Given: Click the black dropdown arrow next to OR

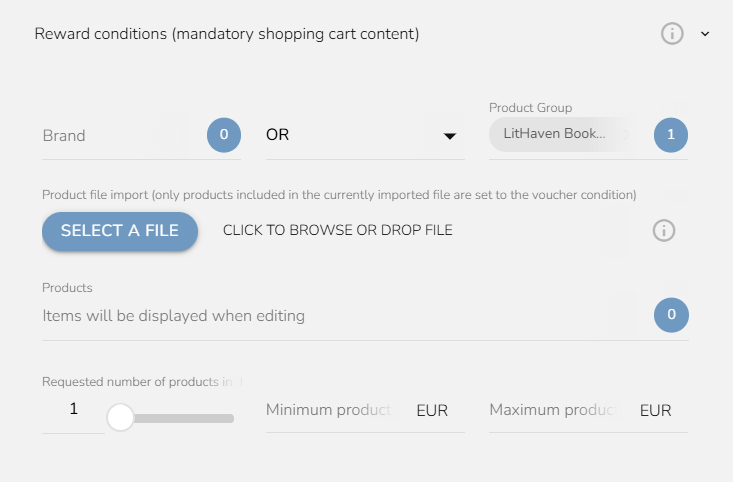Looking at the screenshot, I should [x=450, y=136].
